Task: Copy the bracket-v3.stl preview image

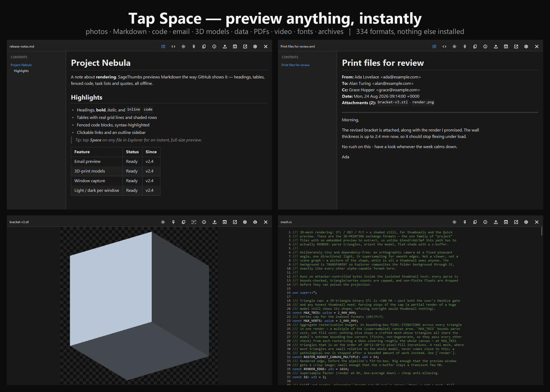Action: 183,222
